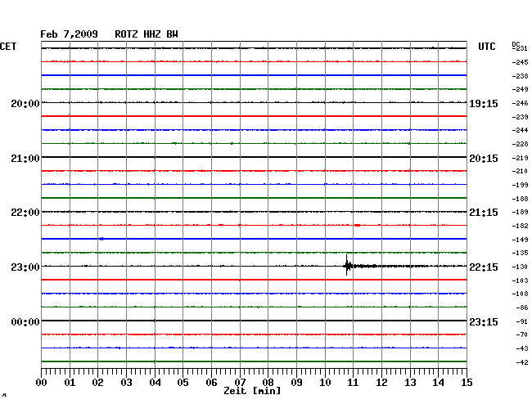Click the "20:00" CET time label
Viewport: 532px width, 404px height.
coord(25,104)
